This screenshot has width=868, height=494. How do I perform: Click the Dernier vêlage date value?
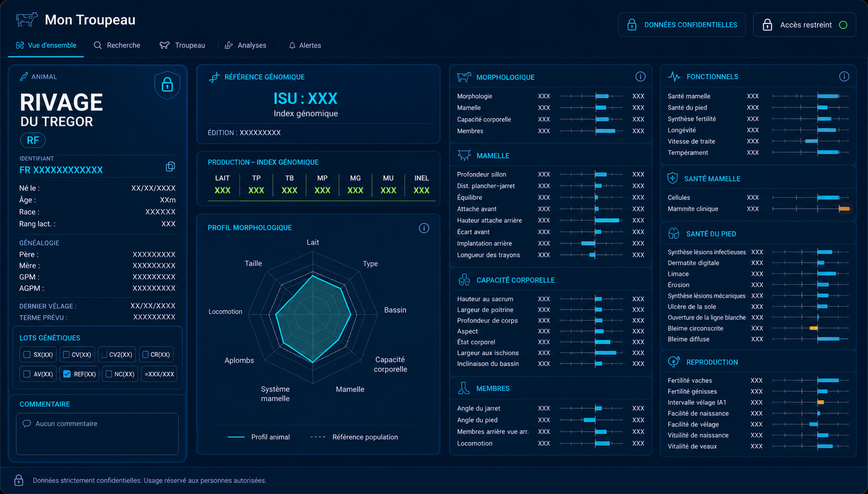[x=153, y=305]
